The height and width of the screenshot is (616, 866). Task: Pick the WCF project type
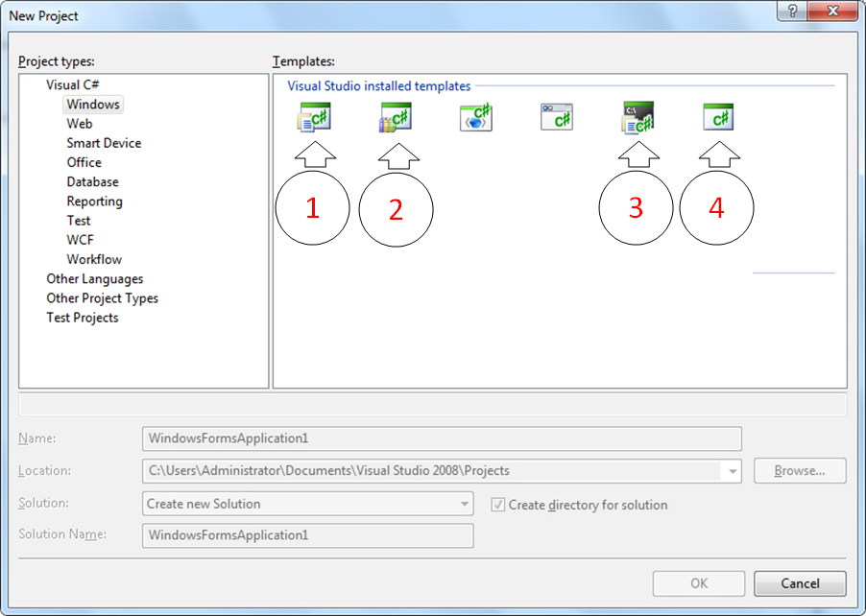tap(81, 240)
